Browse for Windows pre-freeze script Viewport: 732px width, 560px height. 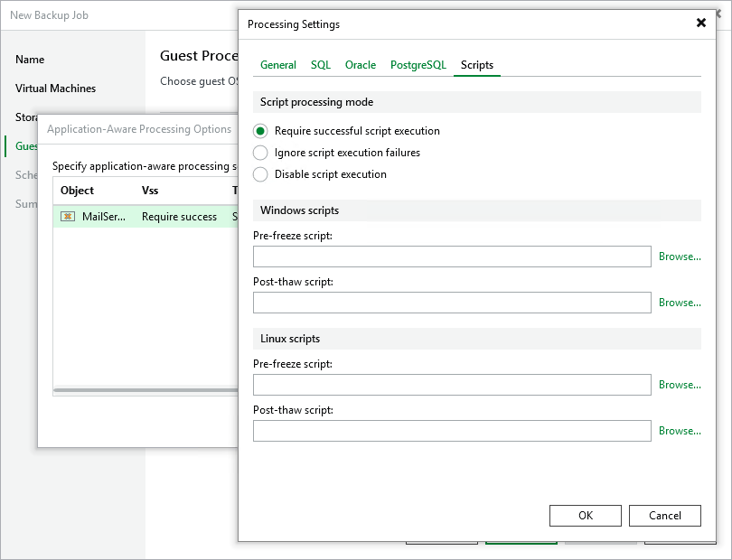tap(680, 257)
